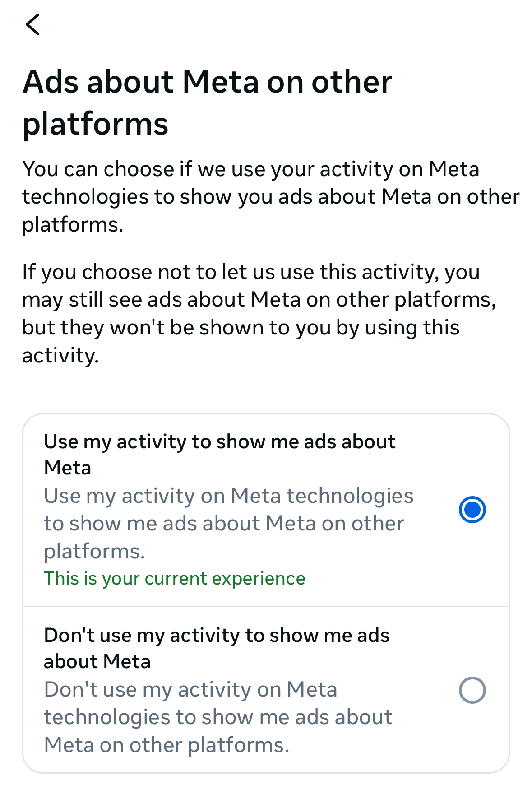Click the line "may still see ads about Meta"
Viewport: 532px width, 785px height.
tap(259, 300)
